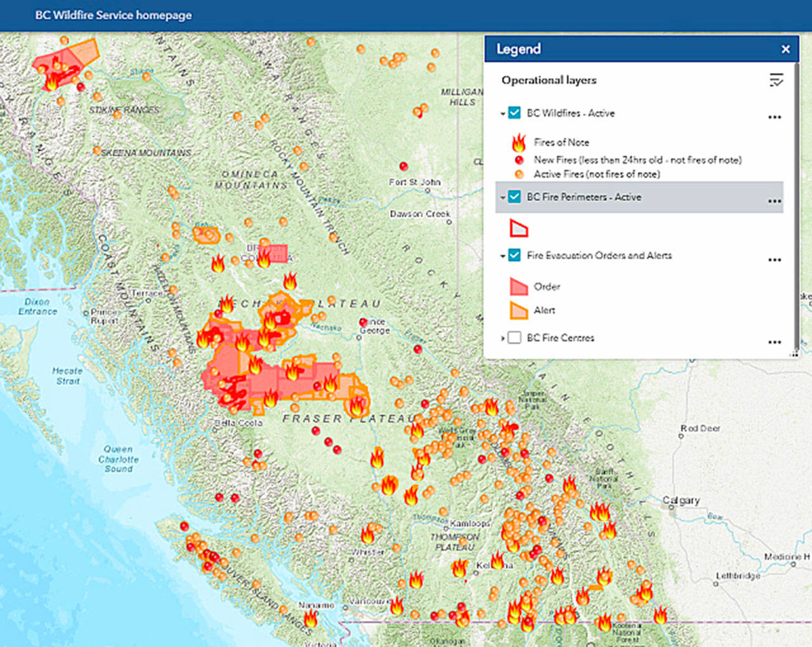
Task: Click the fire perimeter polygon legend symbol
Action: pyautogui.click(x=518, y=228)
